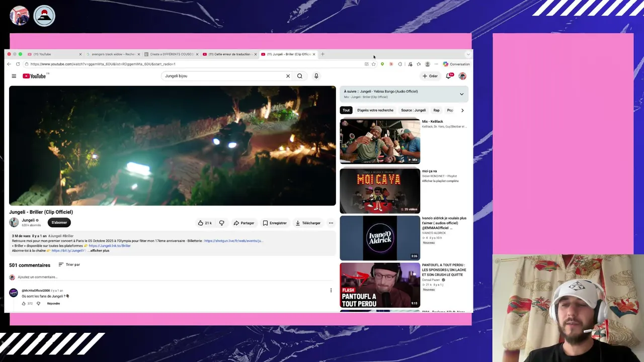This screenshot has height=362, width=644.
Task: Select 'D'après votre recherche' chip
Action: coord(375,110)
